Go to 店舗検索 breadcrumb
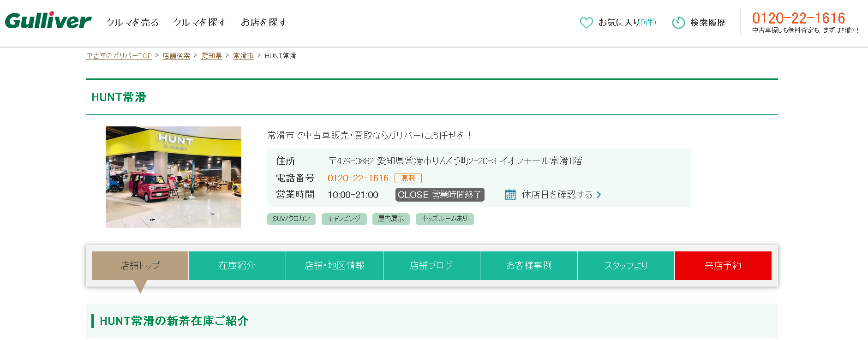 point(176,56)
